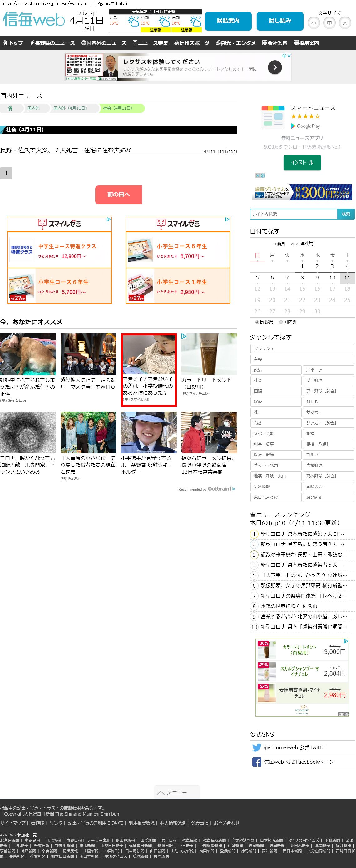
Task: Set text size to small (小)
Action: tap(314, 23)
